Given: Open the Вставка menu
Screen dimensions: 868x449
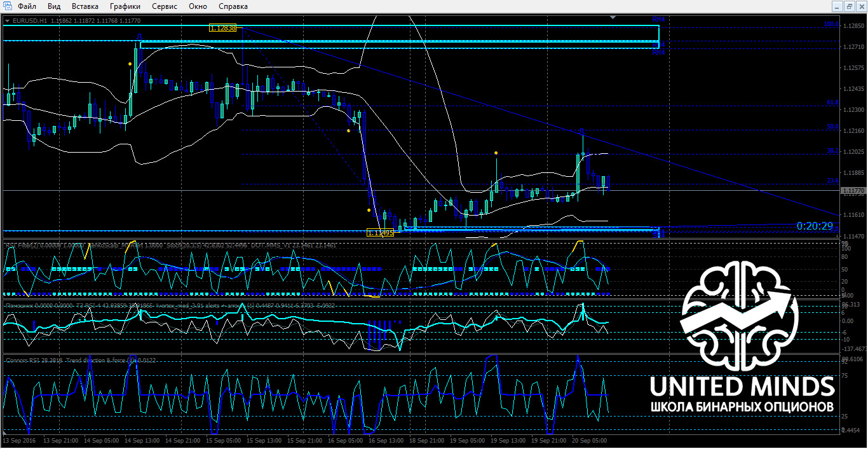Looking at the screenshot, I should (x=85, y=6).
